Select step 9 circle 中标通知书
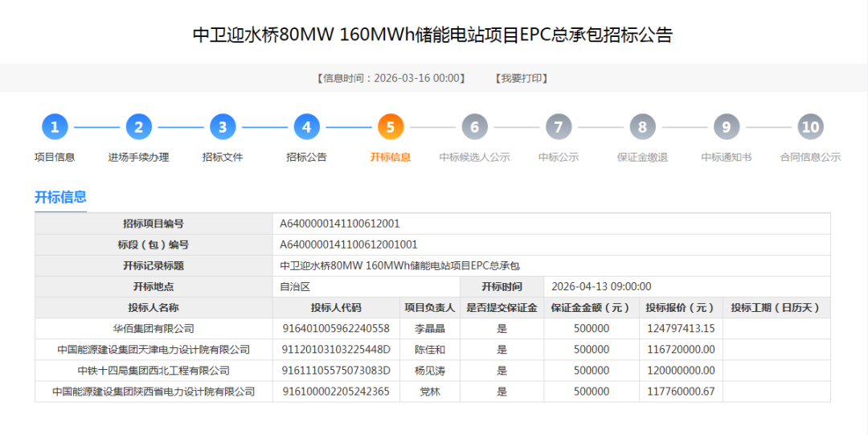 pyautogui.click(x=727, y=127)
